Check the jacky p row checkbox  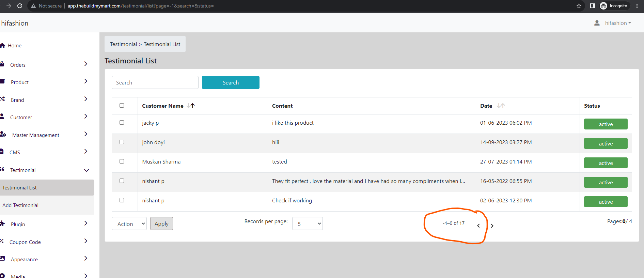(x=122, y=122)
